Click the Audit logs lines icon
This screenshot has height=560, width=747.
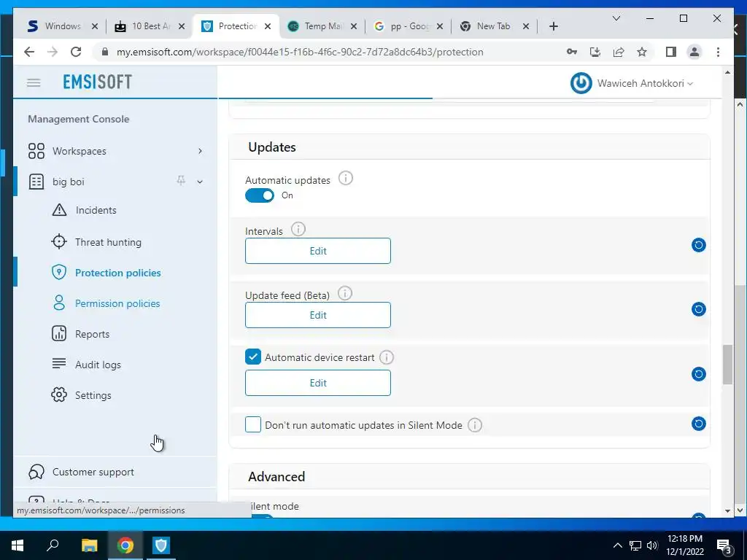[59, 364]
